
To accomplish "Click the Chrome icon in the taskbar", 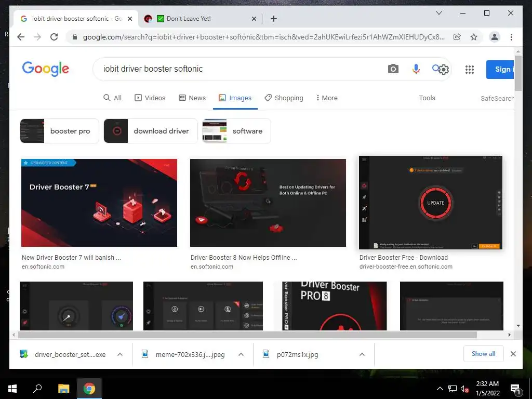I will tap(89, 389).
